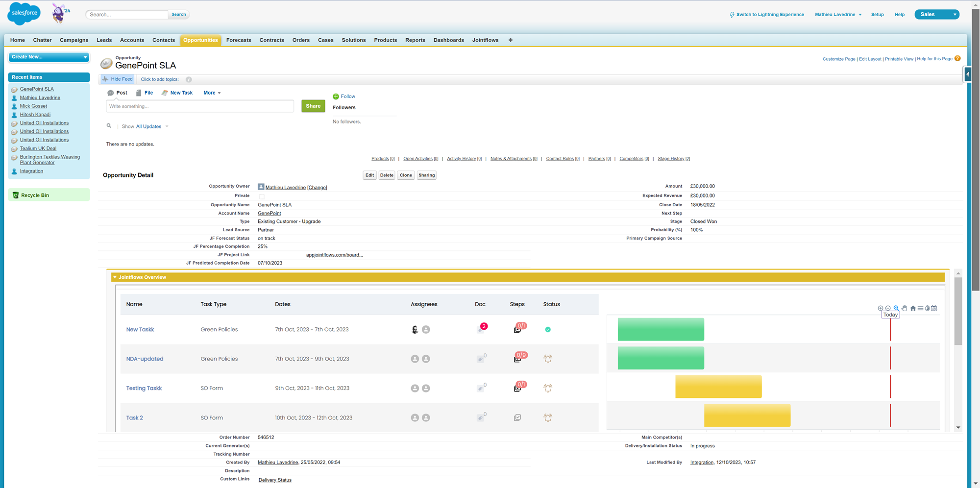Click the attachment icon for New Taskk
Screen dimensions: 980x488
click(480, 330)
